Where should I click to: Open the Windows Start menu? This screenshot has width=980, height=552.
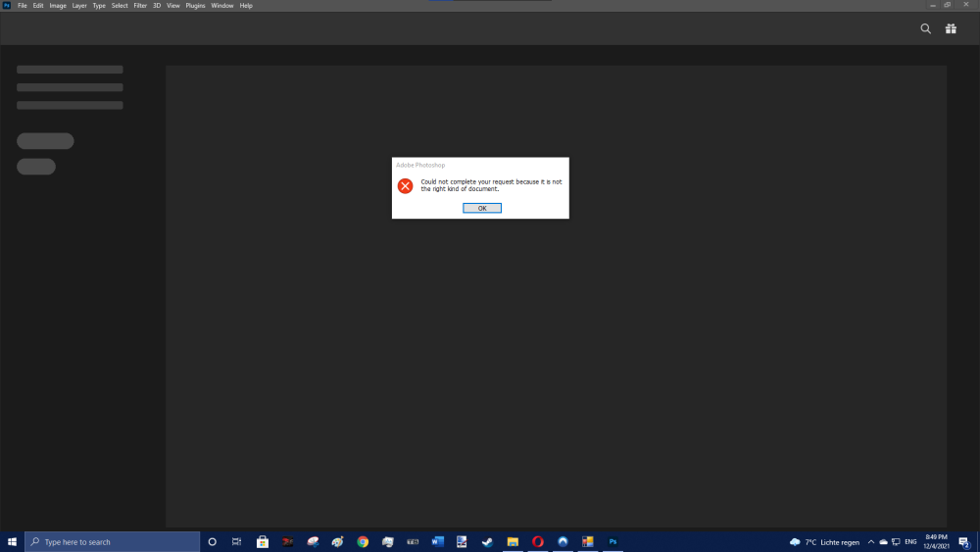tap(12, 542)
